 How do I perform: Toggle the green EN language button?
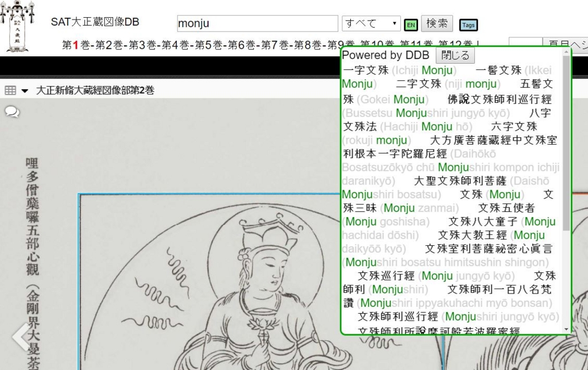pos(411,25)
